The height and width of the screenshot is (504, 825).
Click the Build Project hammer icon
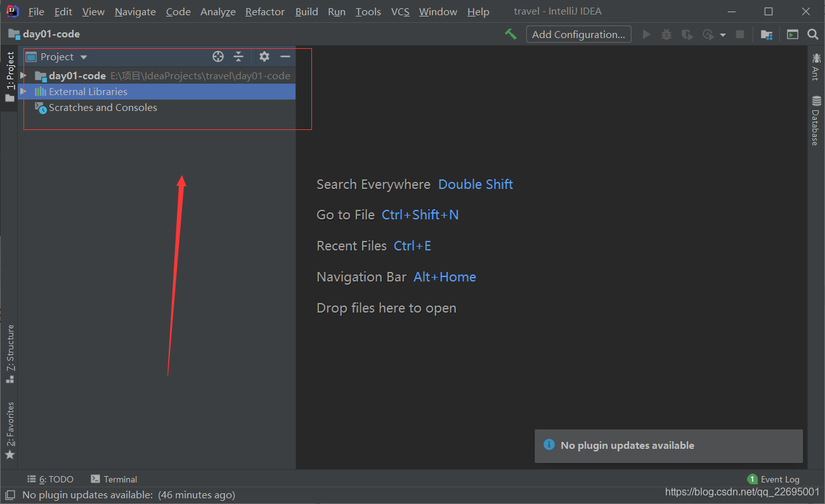(510, 34)
